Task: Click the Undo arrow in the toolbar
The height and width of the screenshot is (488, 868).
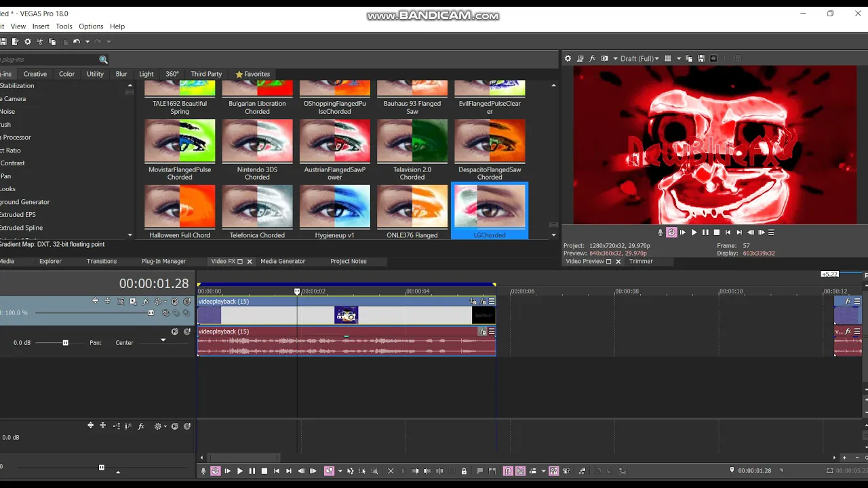Action: coord(77,42)
